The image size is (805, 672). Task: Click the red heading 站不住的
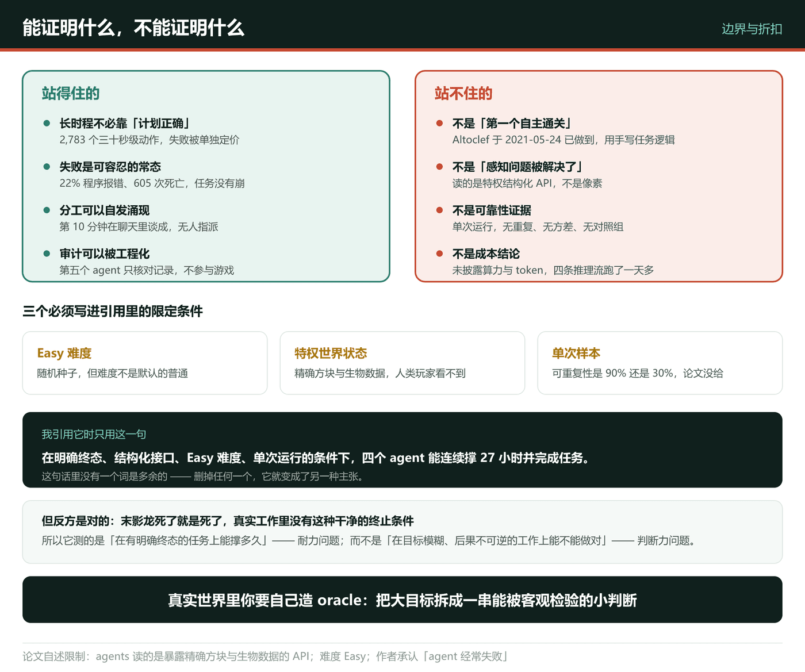tap(463, 93)
